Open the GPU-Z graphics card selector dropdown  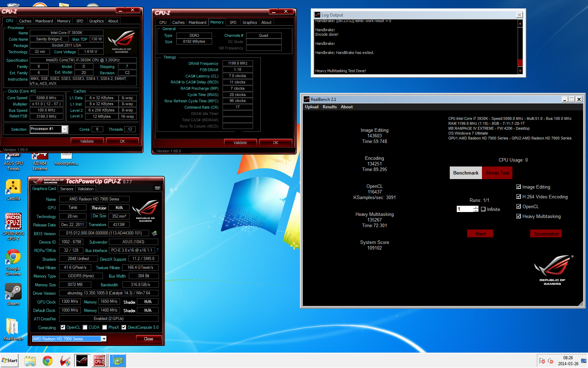click(104, 339)
